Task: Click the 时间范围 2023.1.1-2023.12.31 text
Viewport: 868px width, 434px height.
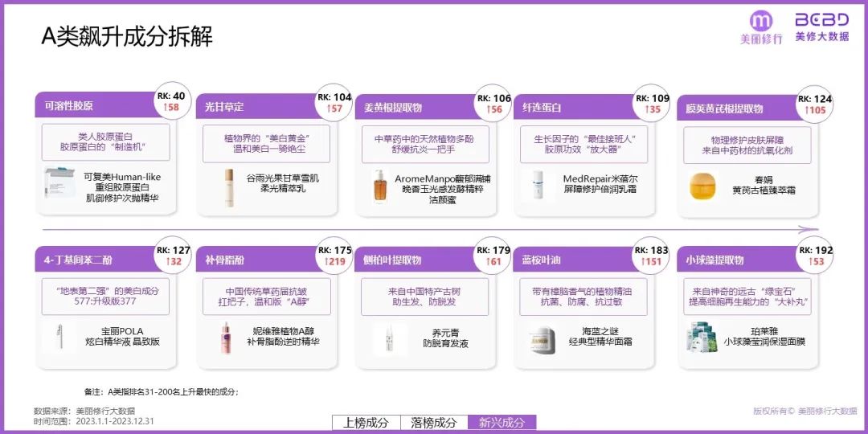Action: 94,421
